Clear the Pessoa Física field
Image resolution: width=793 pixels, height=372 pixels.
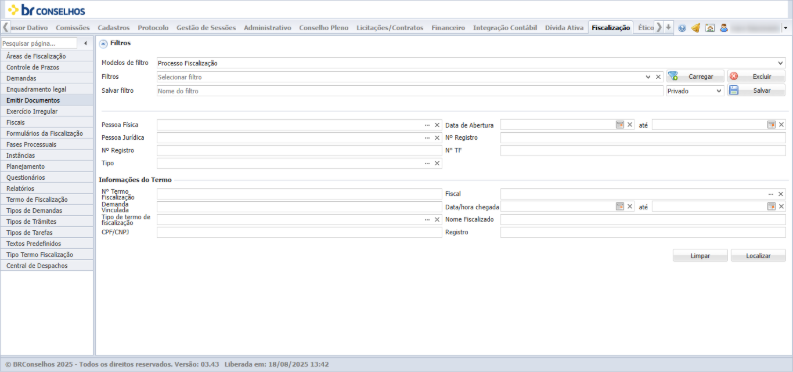click(x=437, y=125)
